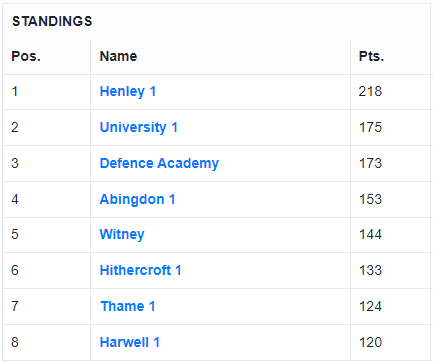Click the Pts. column header
433x363 pixels.
click(x=371, y=56)
